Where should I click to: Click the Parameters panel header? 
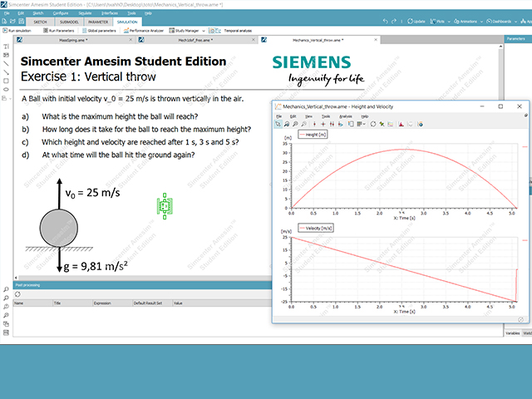click(518, 39)
